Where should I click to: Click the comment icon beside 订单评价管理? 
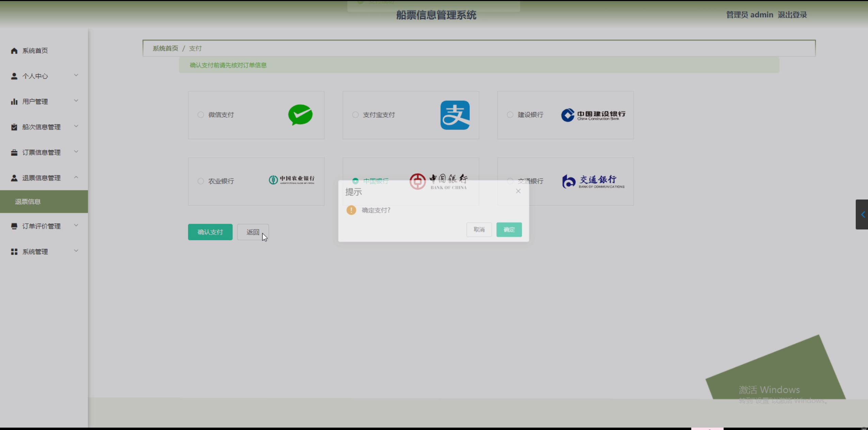[14, 226]
